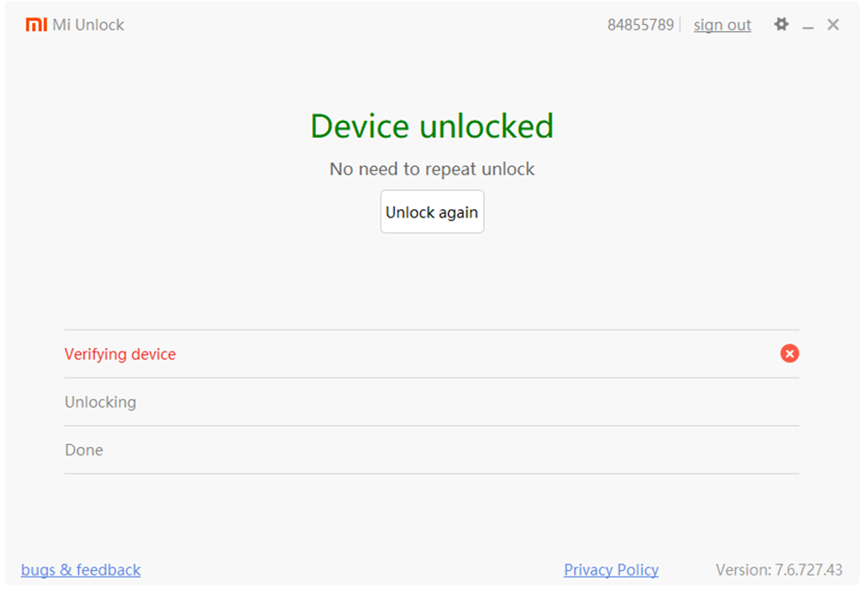Click the account ID 84855789
The image size is (868, 593).
[640, 25]
